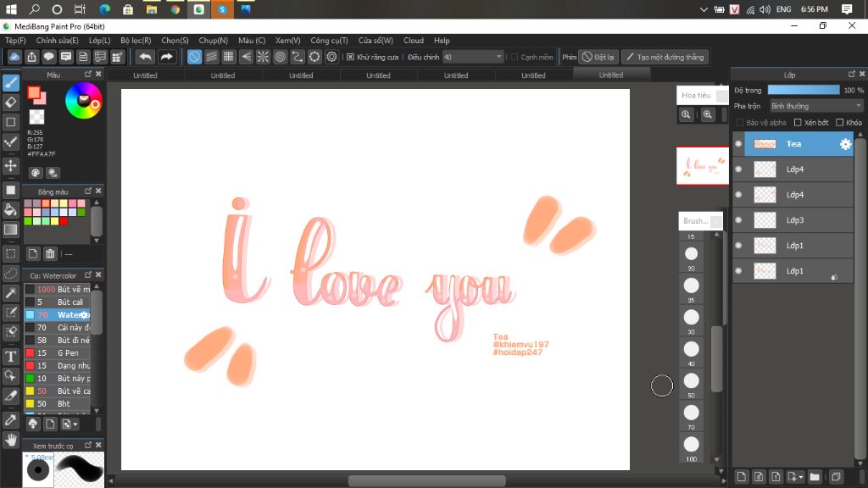Select the Brush tool
This screenshot has height=488, width=868.
pos(10,82)
